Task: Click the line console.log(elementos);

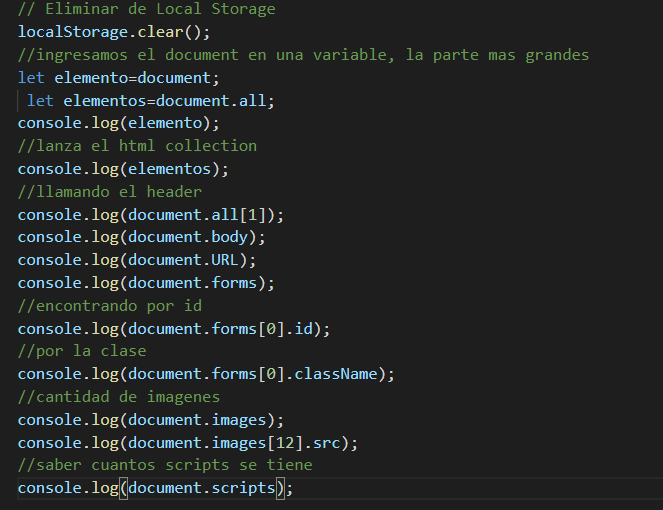Action: pyautogui.click(x=123, y=169)
